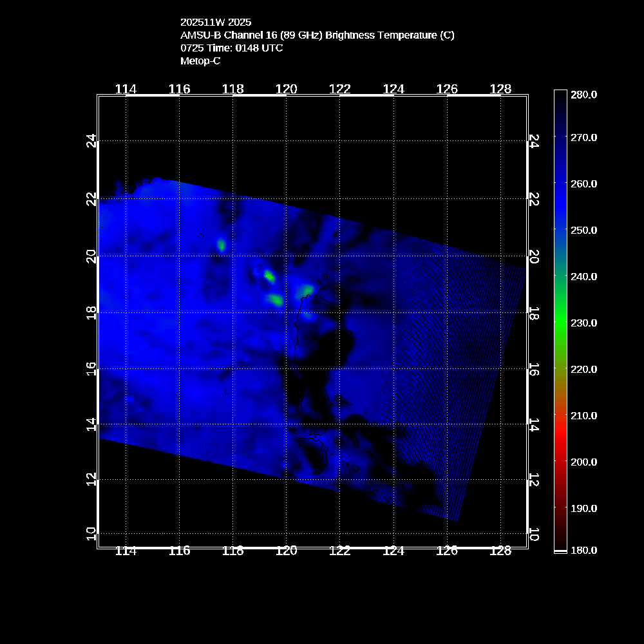Click the top-axis longitude label '114'
Screen dimensions: 644x644
tap(126, 89)
